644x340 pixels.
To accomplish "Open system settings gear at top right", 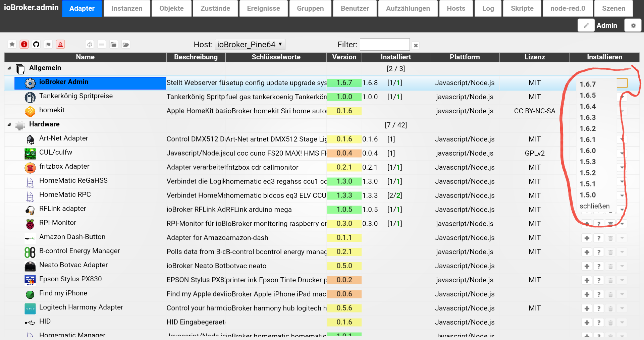I will pos(633,25).
